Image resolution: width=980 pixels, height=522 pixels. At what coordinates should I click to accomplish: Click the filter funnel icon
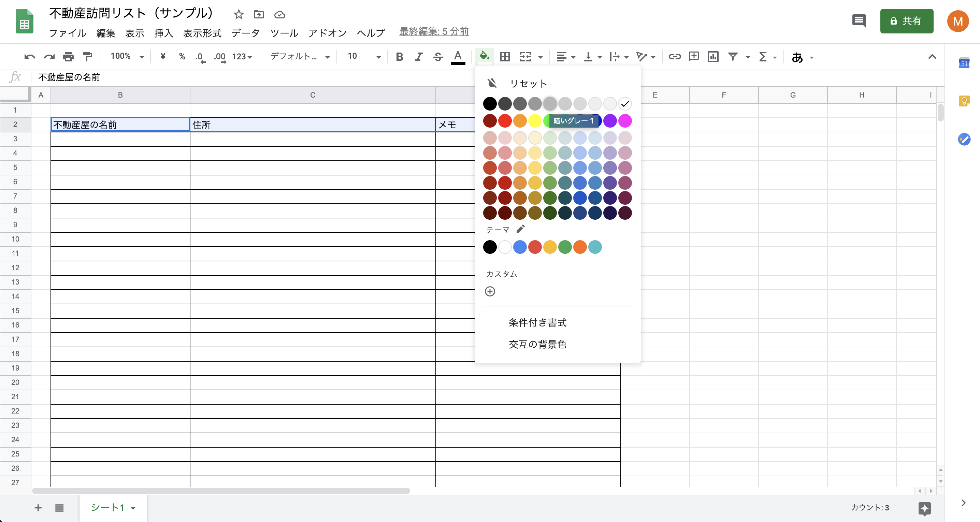[733, 57]
